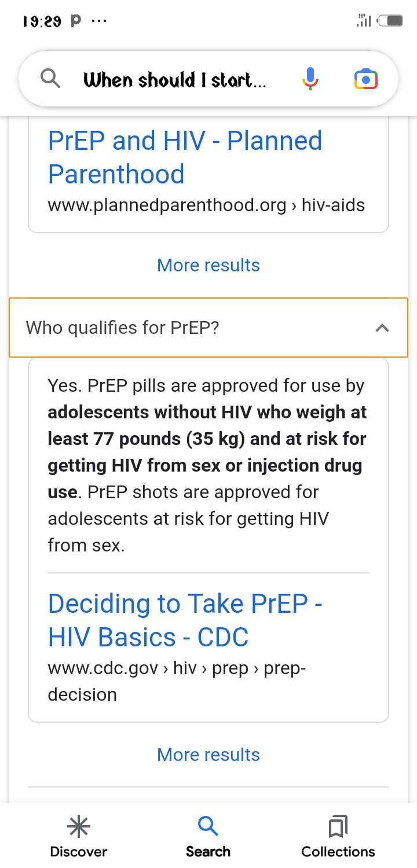This screenshot has height=868, width=417.
Task: Tap the Collections bookmark icon
Action: 338,827
